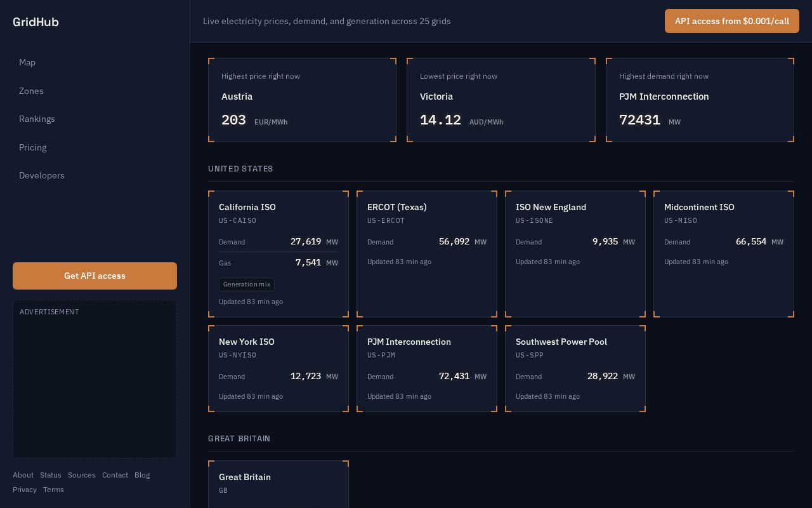This screenshot has height=508, width=812.
Task: Open the Lowest price right now card
Action: [501, 100]
